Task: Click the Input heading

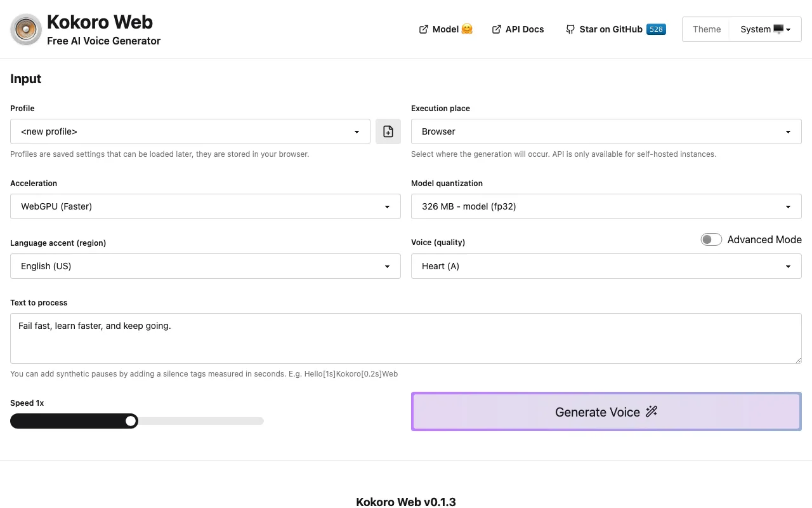Action: click(x=25, y=79)
